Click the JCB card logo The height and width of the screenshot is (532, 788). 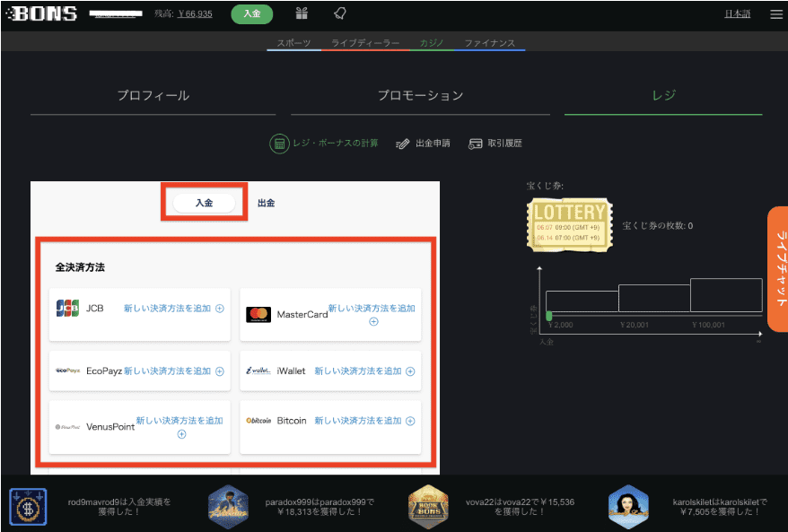[67, 308]
